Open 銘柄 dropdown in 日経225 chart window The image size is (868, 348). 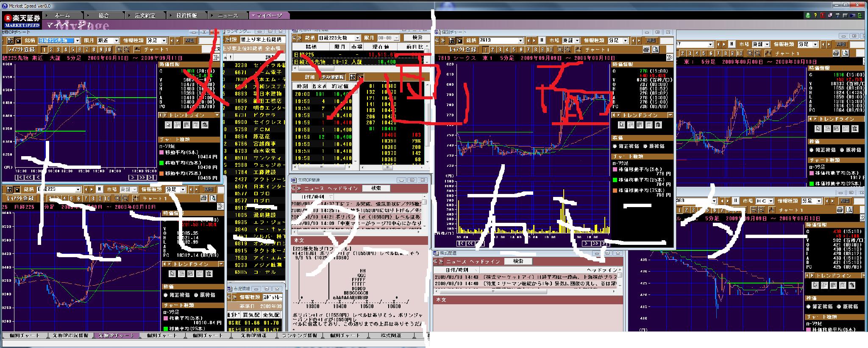(78, 190)
